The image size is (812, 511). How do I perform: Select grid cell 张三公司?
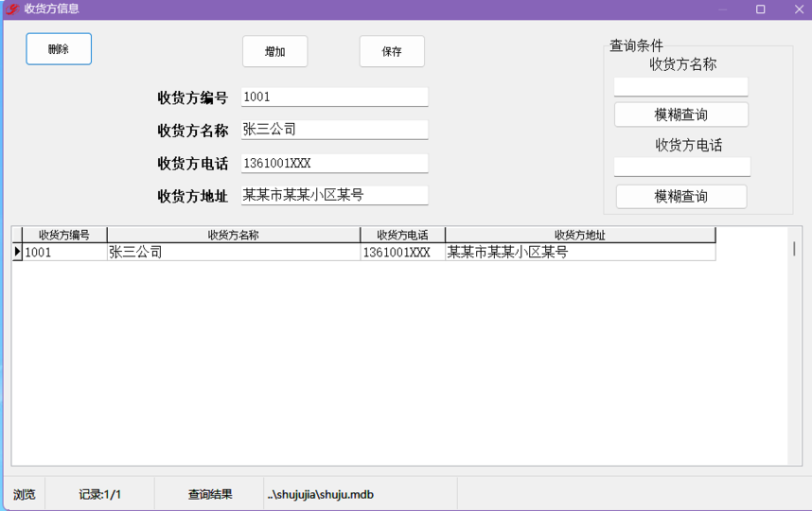pyautogui.click(x=234, y=252)
